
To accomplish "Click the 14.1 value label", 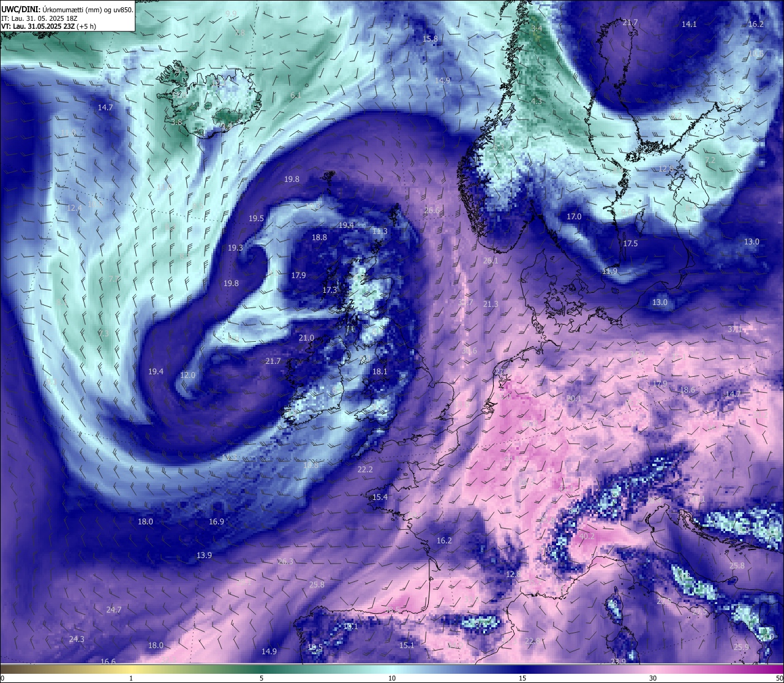I will pos(689,25).
